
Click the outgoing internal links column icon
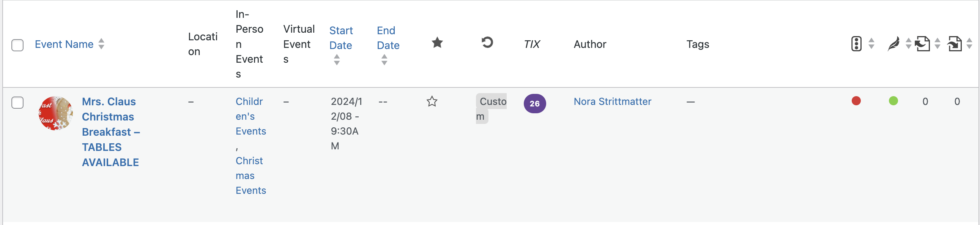[923, 44]
